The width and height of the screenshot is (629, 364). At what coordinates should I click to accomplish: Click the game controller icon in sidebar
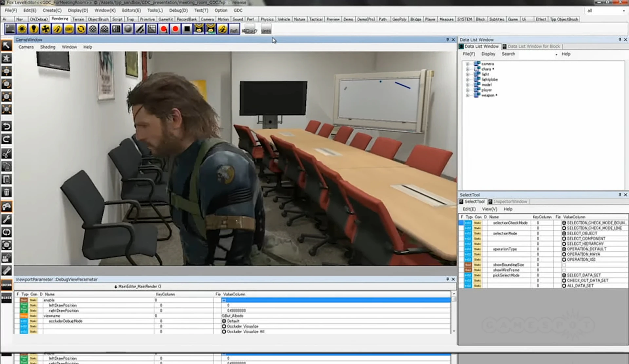click(7, 206)
